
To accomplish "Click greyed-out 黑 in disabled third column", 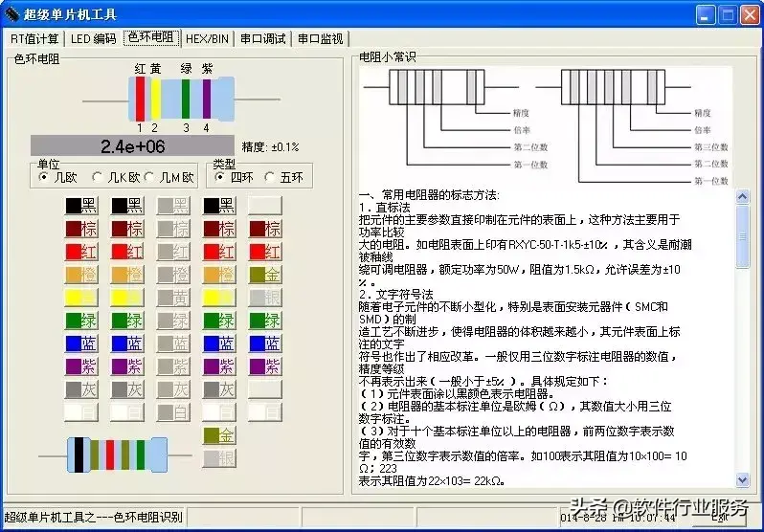I will point(173,206).
